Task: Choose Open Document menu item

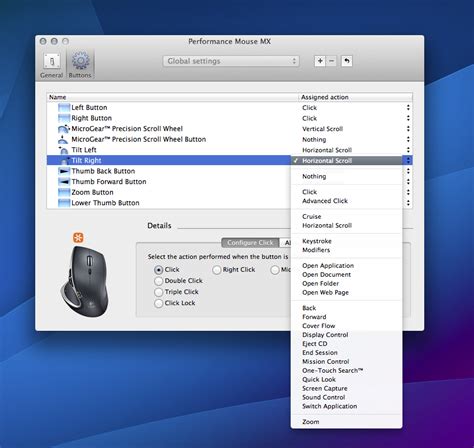Action: click(347, 275)
